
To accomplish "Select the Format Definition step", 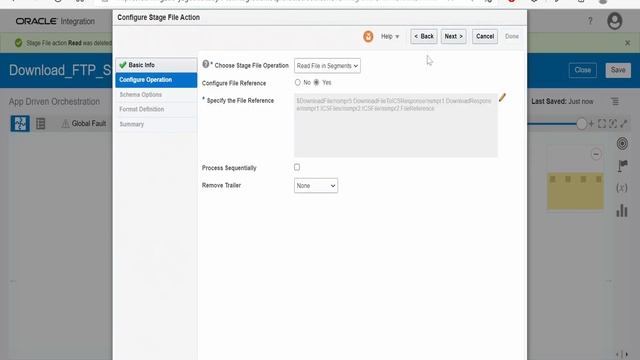I will [156, 109].
